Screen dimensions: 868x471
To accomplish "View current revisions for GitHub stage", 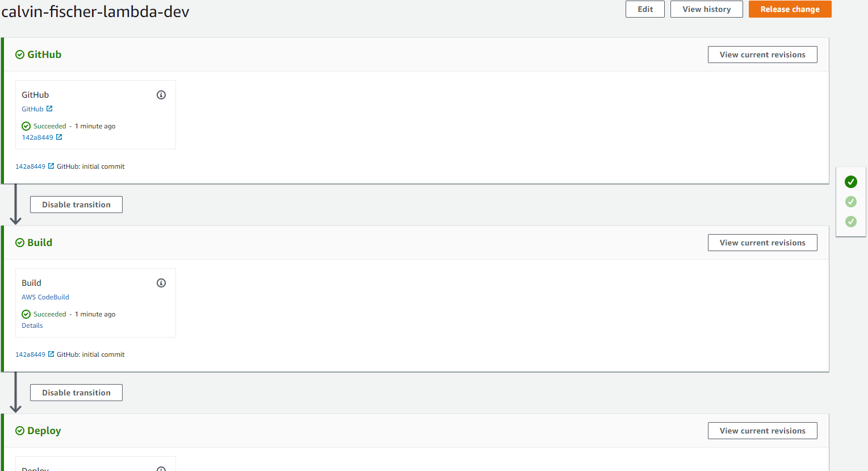I will [762, 55].
